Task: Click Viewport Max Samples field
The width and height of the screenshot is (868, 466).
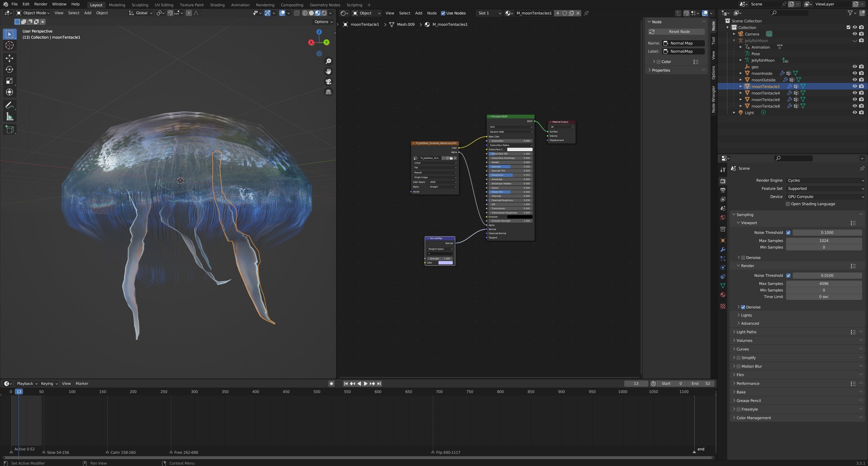Action: 824,241
